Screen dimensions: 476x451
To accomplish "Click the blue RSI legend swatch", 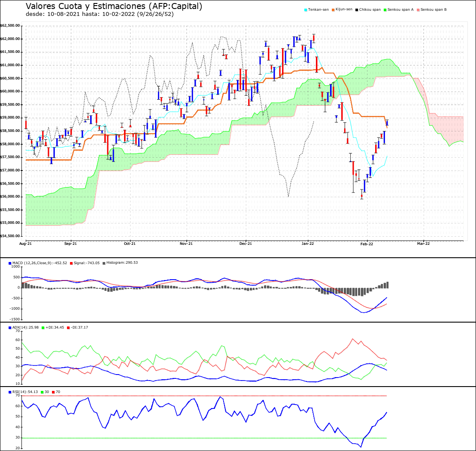I will [x=10, y=392].
